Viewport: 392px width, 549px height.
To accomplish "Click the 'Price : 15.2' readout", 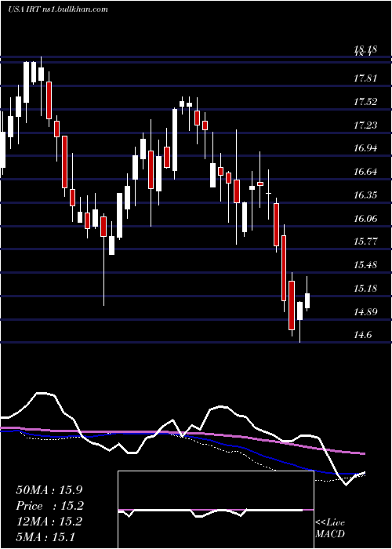I will [49, 506].
